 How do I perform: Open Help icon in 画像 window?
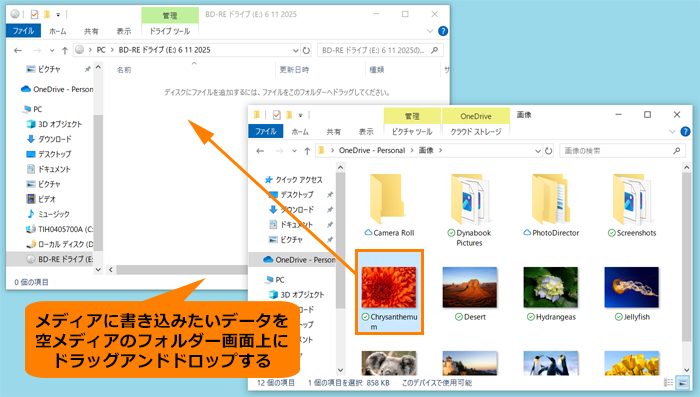685,131
